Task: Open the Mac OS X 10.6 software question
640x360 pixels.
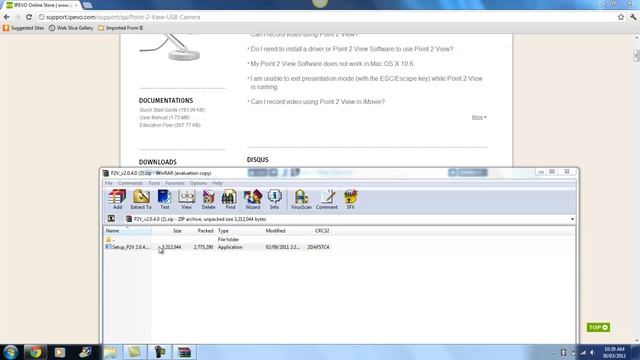Action: click(332, 64)
